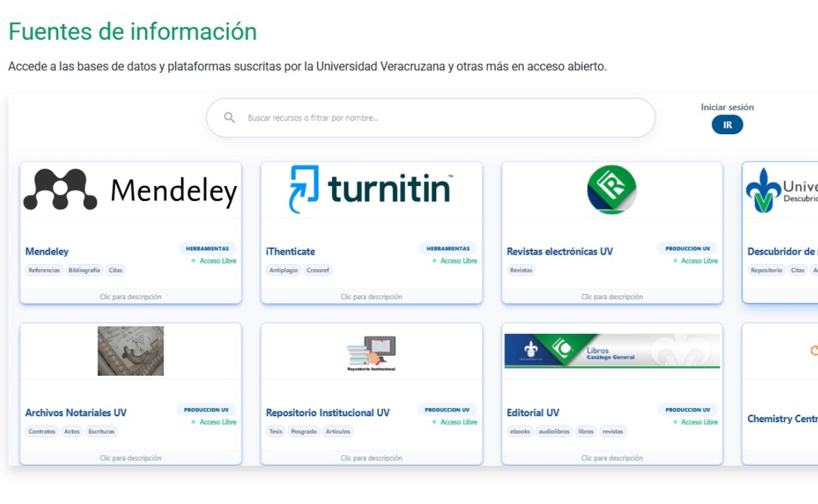818x504 pixels.
Task: Click the IR login button
Action: [x=727, y=125]
